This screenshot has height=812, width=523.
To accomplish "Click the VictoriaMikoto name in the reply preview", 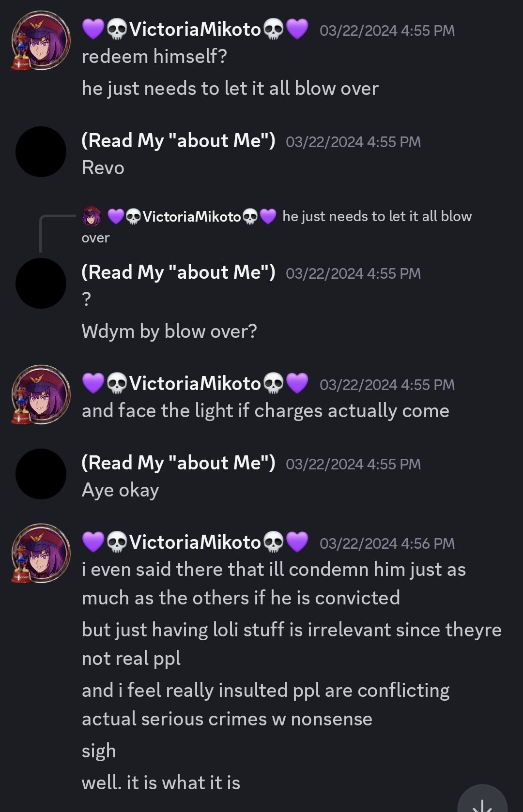I will pyautogui.click(x=192, y=216).
